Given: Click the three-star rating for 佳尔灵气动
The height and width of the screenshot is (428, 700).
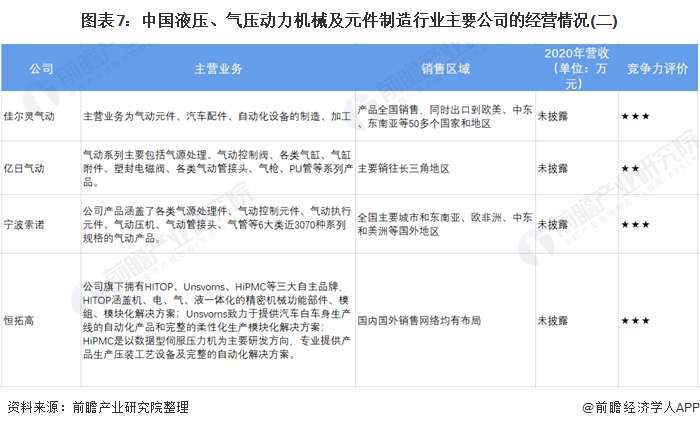Looking at the screenshot, I should click(635, 116).
